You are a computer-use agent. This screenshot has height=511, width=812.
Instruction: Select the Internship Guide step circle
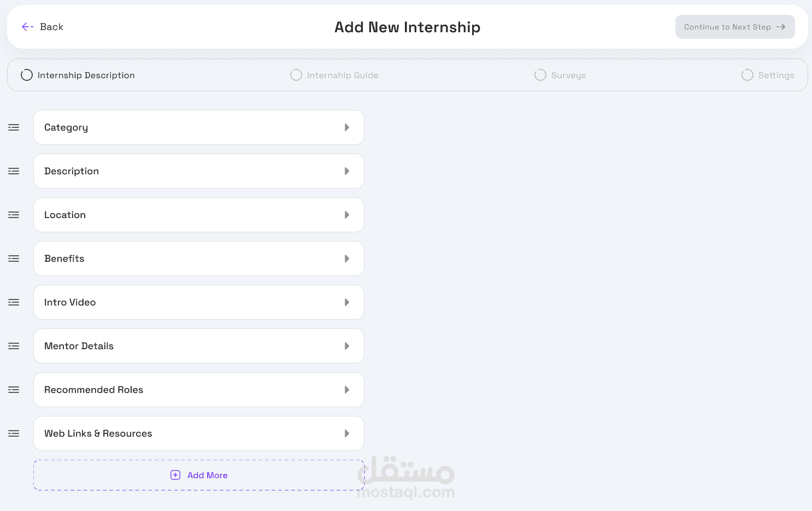(296, 75)
